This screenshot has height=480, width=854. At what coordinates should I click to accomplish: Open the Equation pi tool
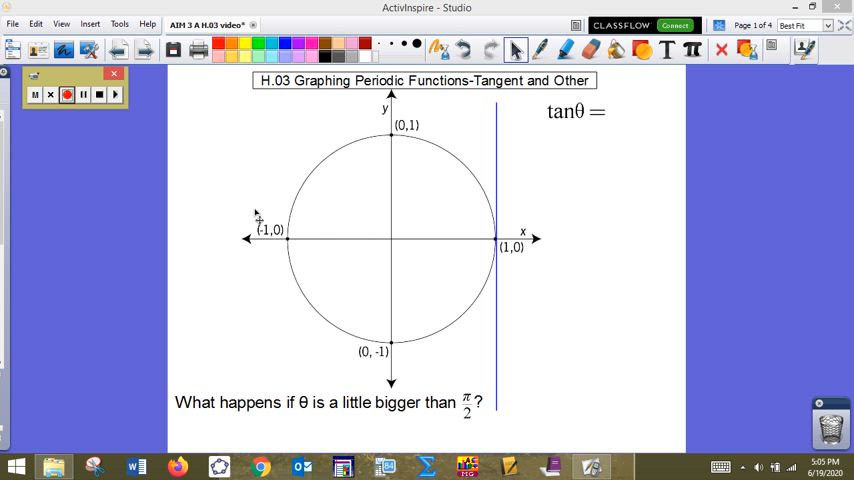692,49
